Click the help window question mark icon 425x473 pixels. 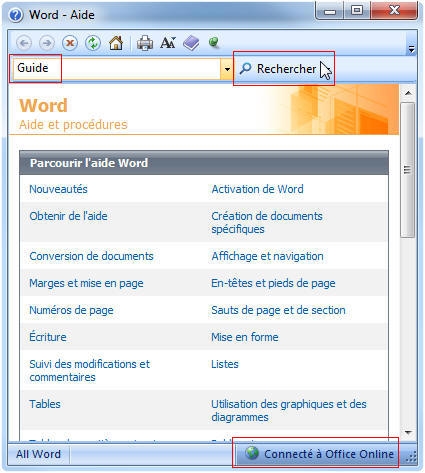click(x=16, y=15)
